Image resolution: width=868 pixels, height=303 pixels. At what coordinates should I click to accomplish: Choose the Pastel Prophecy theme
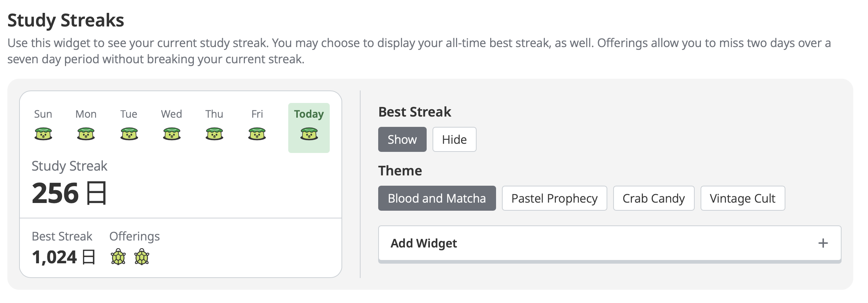(554, 198)
